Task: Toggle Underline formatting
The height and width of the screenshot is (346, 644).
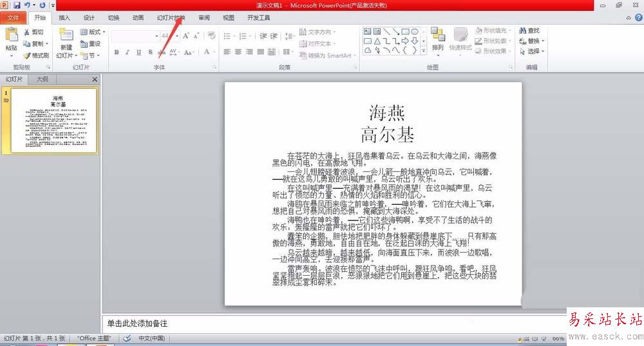Action: (139, 52)
